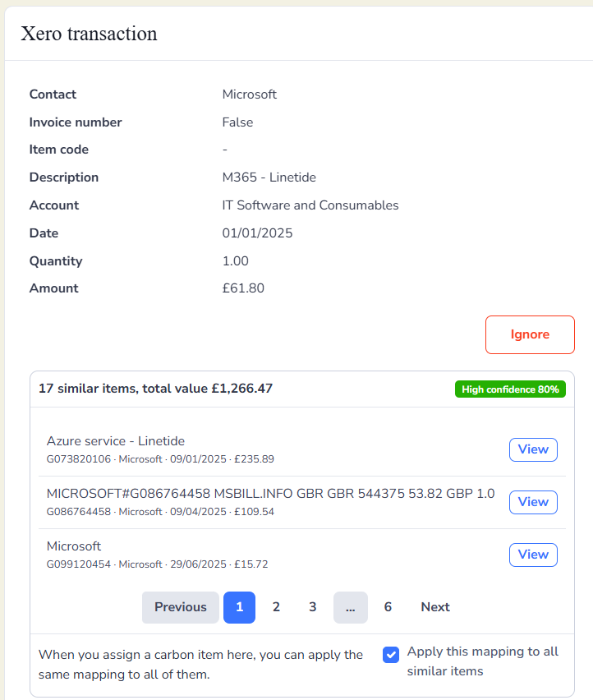Screen dimensions: 593x700
Task: Click the pagination ellipsis button
Action: coord(350,607)
